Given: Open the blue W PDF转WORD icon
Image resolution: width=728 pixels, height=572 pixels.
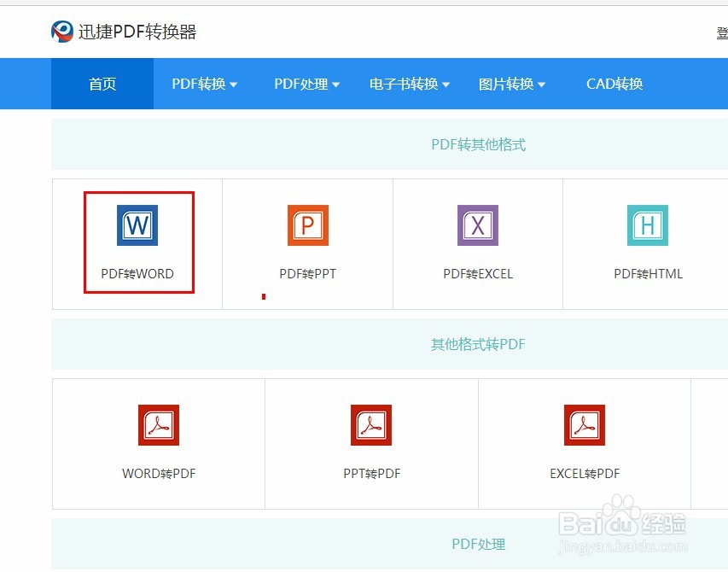Looking at the screenshot, I should [x=137, y=225].
